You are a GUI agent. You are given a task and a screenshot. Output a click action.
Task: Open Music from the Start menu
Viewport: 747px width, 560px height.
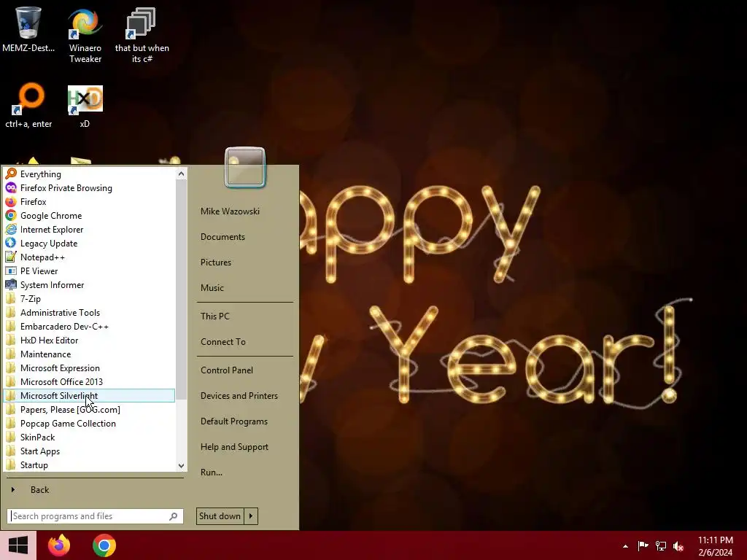(x=212, y=287)
